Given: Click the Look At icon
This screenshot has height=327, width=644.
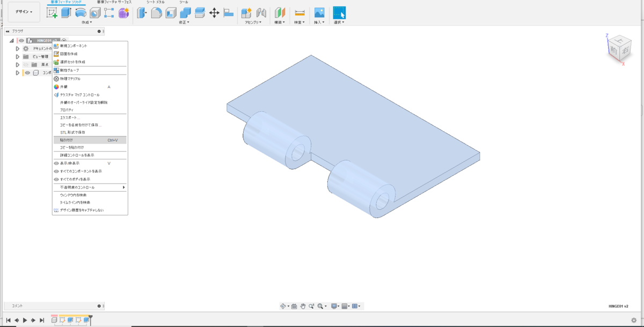Looking at the screenshot, I should pos(294,306).
